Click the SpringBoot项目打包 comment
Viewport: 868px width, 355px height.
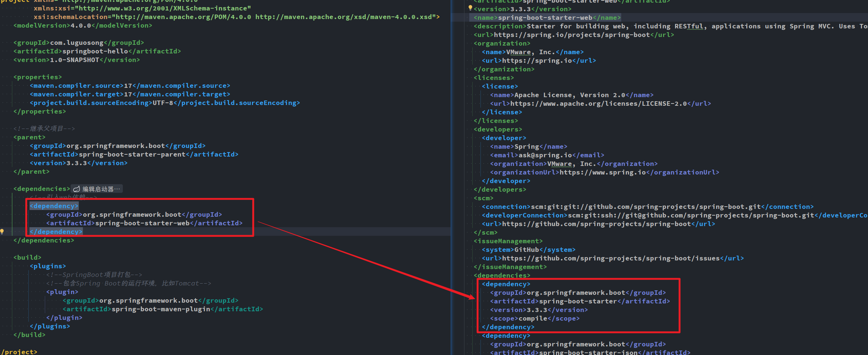tap(94, 275)
